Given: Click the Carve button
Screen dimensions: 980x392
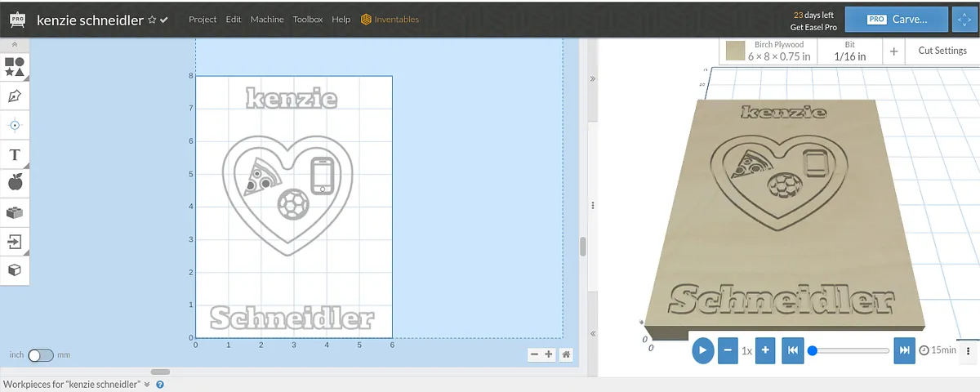Looking at the screenshot, I should click(896, 20).
